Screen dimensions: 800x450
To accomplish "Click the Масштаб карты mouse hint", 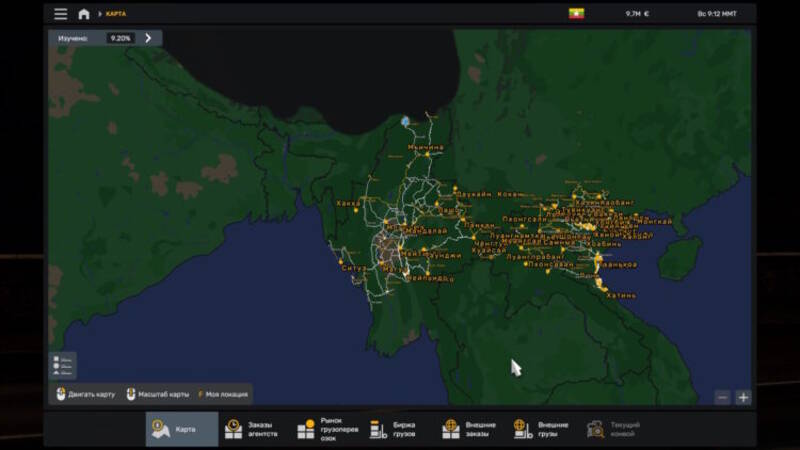I will [x=158, y=394].
